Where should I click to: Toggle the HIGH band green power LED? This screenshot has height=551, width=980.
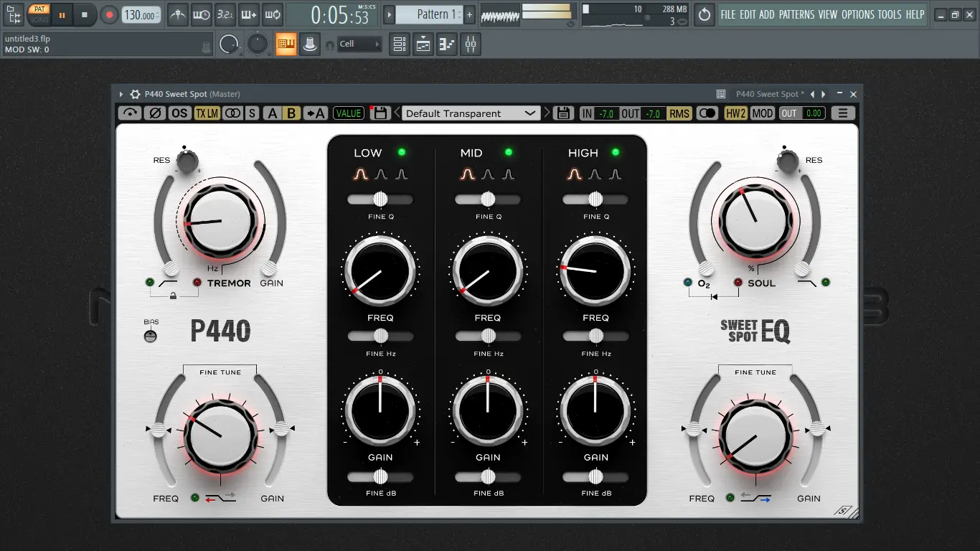tap(616, 152)
